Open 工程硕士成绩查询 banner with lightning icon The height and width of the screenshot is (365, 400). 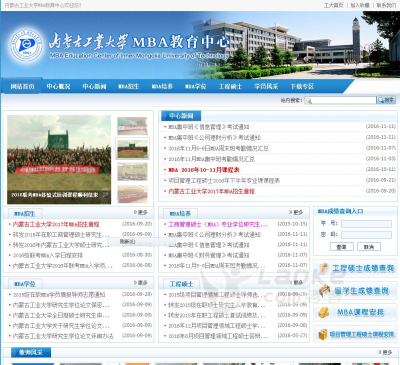pos(355,268)
